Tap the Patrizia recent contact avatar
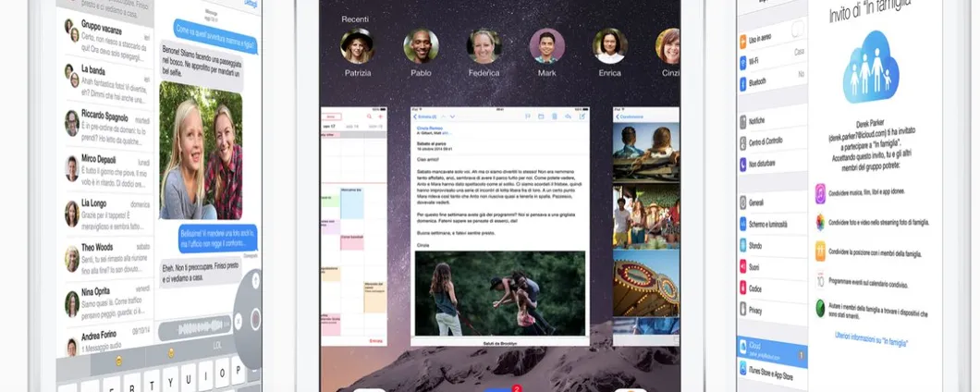Image resolution: width=980 pixels, height=392 pixels. tap(358, 45)
